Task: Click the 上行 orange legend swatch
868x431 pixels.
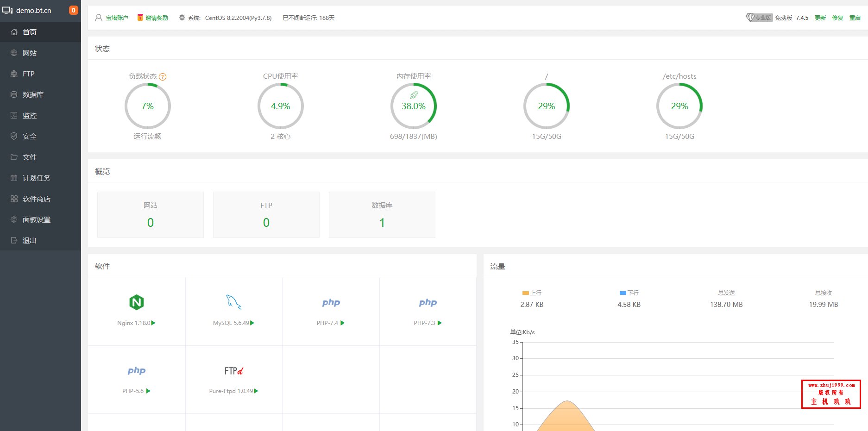Action: coord(526,293)
